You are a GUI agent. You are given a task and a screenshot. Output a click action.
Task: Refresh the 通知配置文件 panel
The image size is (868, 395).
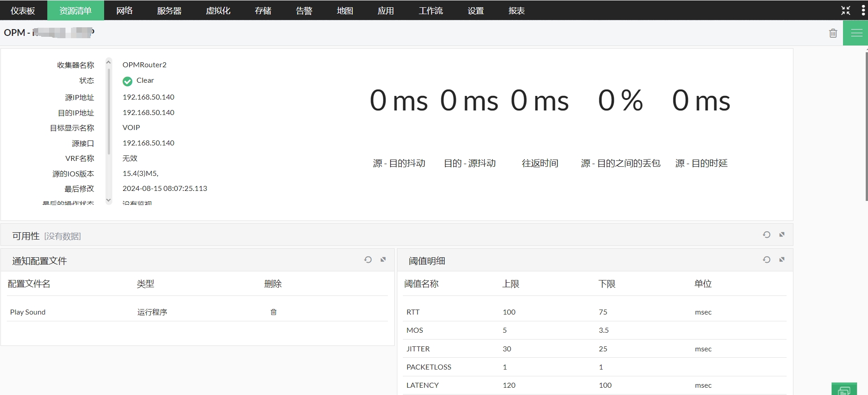coord(368,260)
